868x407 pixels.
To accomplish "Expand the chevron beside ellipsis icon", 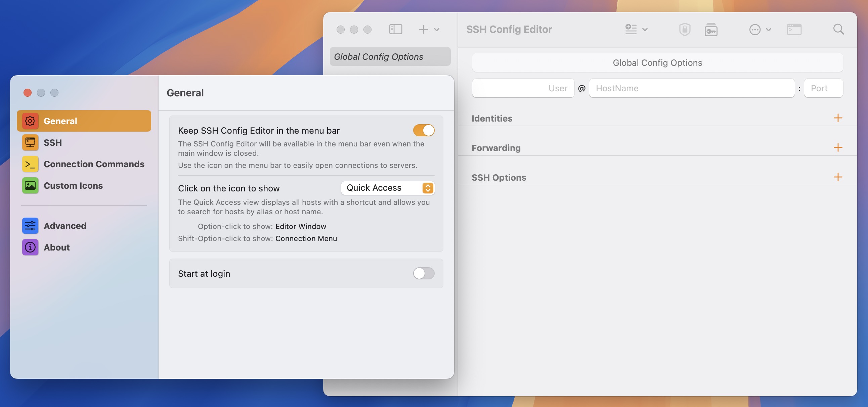I will point(769,30).
